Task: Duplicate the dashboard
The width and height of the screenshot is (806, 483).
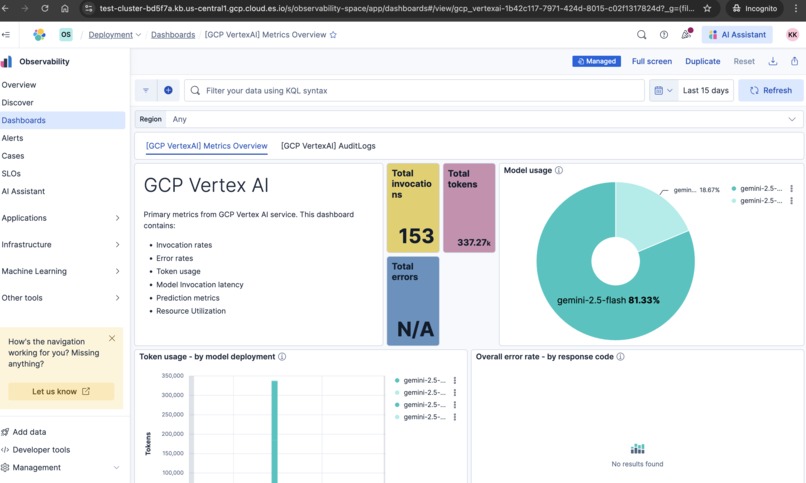Action: tap(702, 61)
